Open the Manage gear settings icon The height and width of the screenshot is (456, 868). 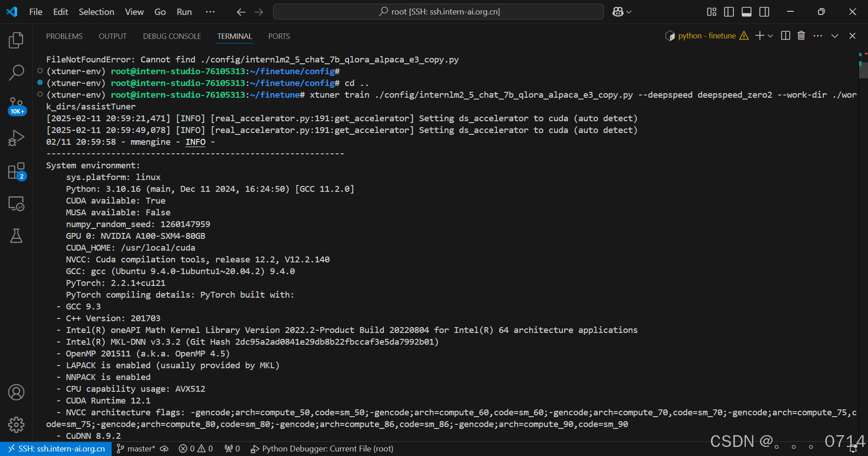[x=16, y=424]
